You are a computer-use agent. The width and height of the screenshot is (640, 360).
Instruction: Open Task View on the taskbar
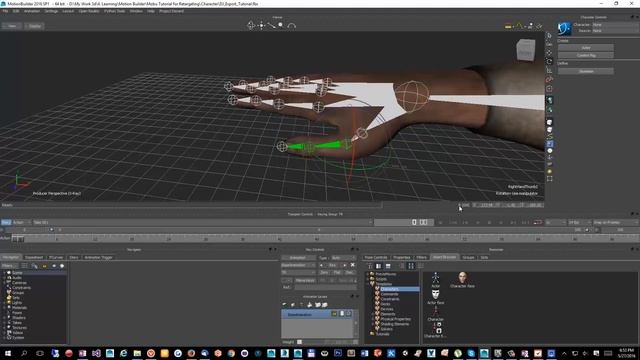pos(40,353)
